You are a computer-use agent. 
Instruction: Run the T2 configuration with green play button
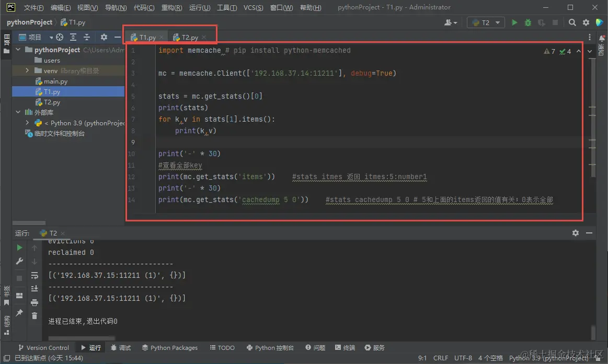(514, 22)
